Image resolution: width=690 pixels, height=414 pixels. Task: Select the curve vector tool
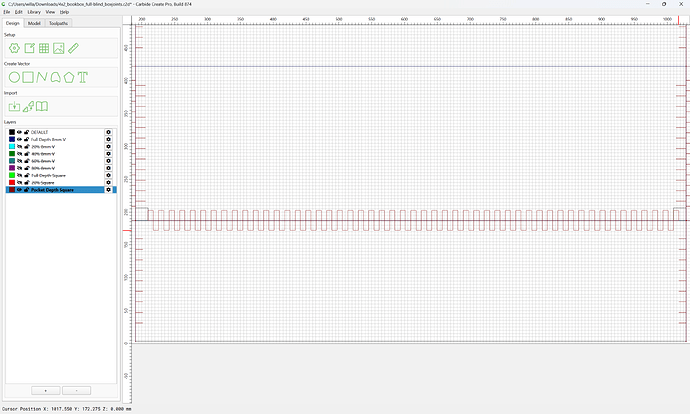point(55,77)
